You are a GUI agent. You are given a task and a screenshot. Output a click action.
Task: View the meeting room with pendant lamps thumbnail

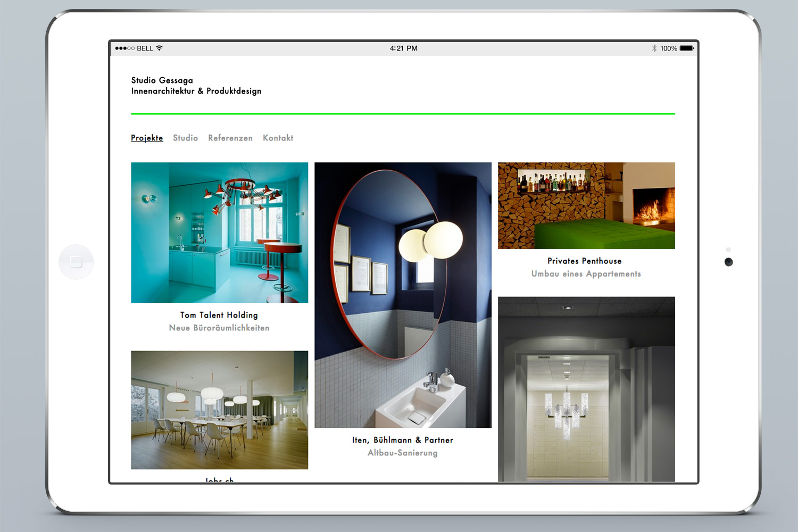[x=220, y=410]
